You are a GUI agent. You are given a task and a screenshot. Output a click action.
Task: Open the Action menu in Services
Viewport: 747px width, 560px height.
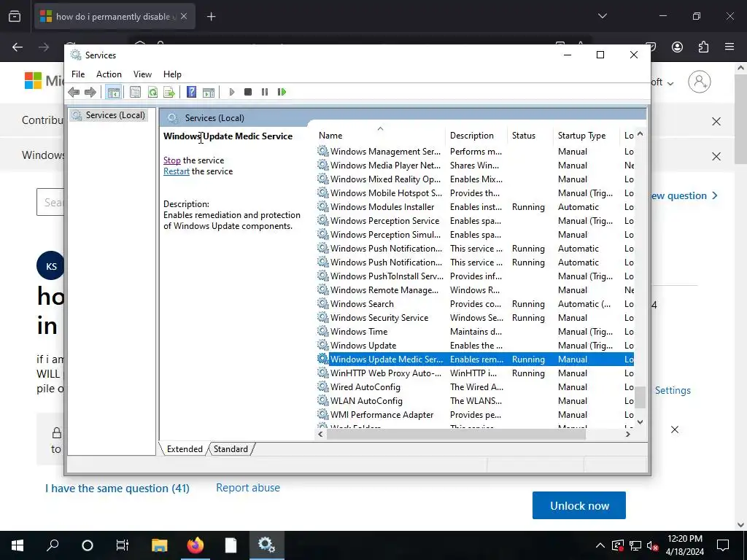109,74
